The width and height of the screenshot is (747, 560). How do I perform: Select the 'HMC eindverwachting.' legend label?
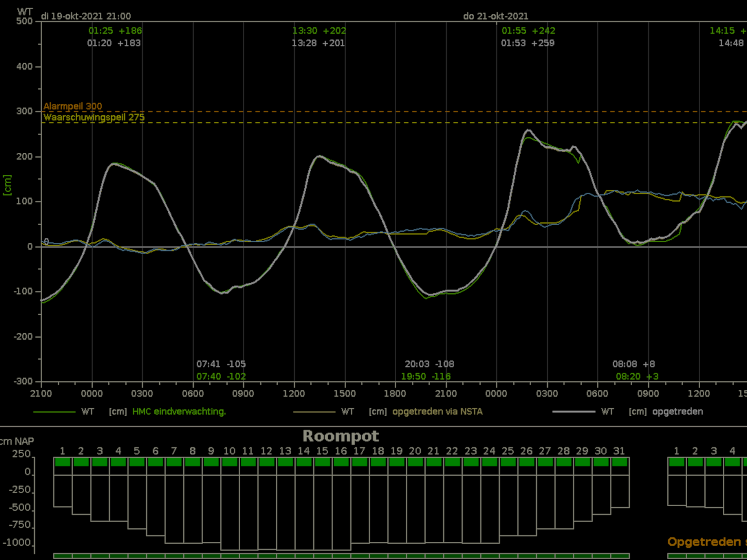pos(179,411)
